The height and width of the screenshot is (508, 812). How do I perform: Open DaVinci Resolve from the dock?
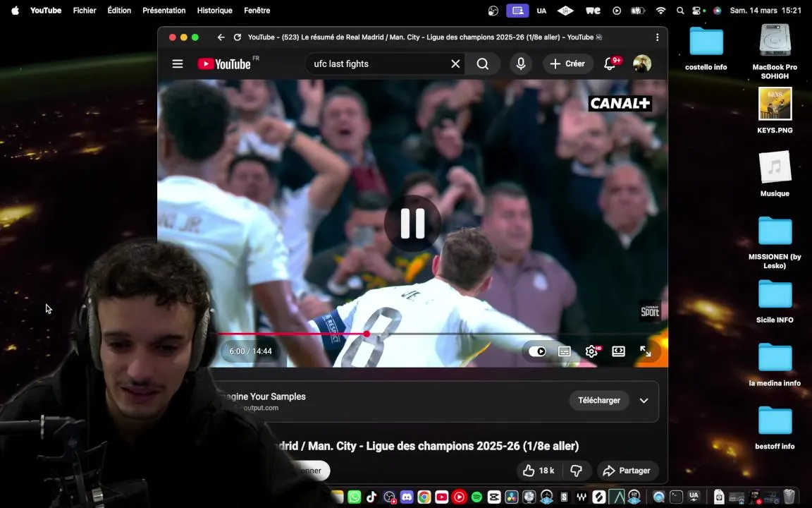[512, 497]
